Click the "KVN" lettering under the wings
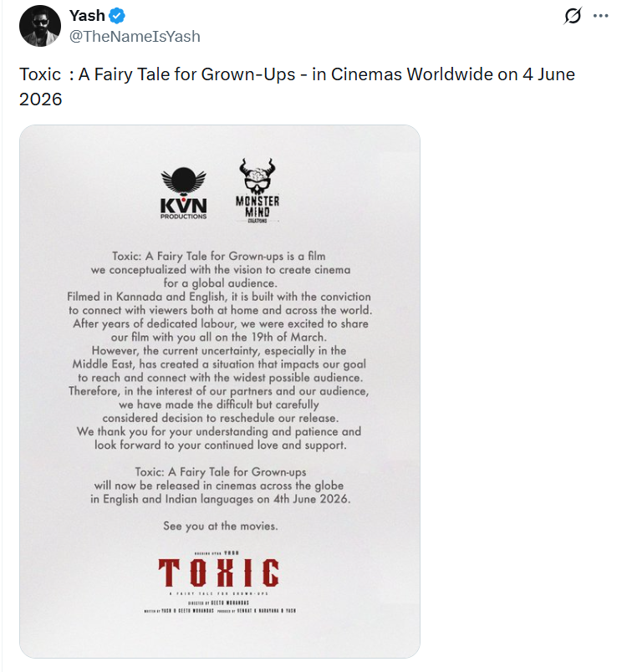Viewport: 627px width, 672px height. click(183, 205)
